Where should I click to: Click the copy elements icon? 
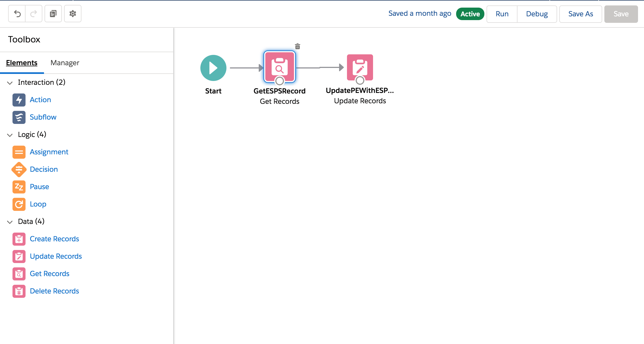pos(53,14)
